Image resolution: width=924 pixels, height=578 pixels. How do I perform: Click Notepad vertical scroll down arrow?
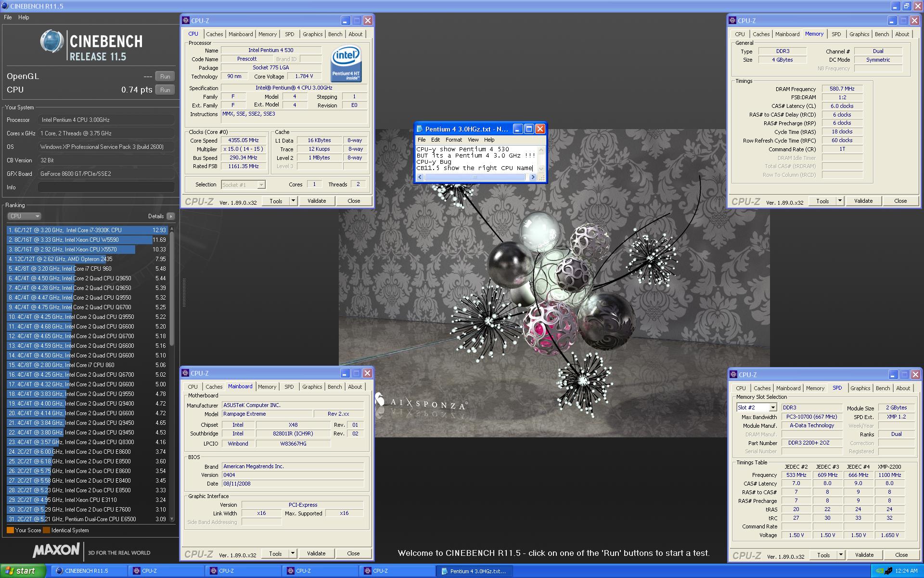[x=541, y=169]
